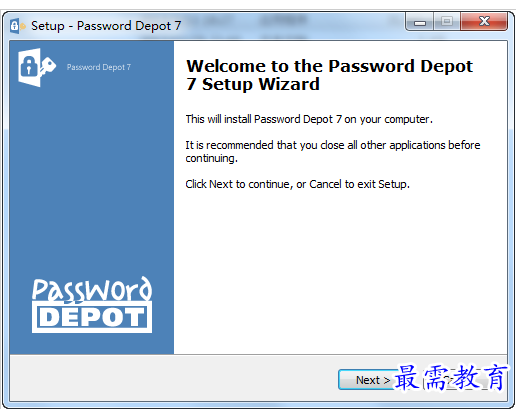516x409 pixels.
Task: Click the padlock symbol in sidebar logo
Action: pos(29,66)
